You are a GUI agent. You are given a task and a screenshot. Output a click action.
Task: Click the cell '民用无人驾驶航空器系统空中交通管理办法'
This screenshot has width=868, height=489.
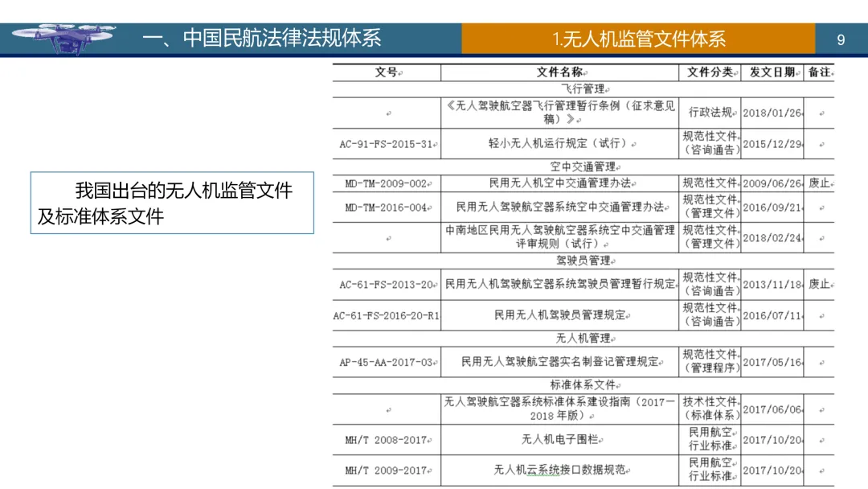[x=560, y=208]
